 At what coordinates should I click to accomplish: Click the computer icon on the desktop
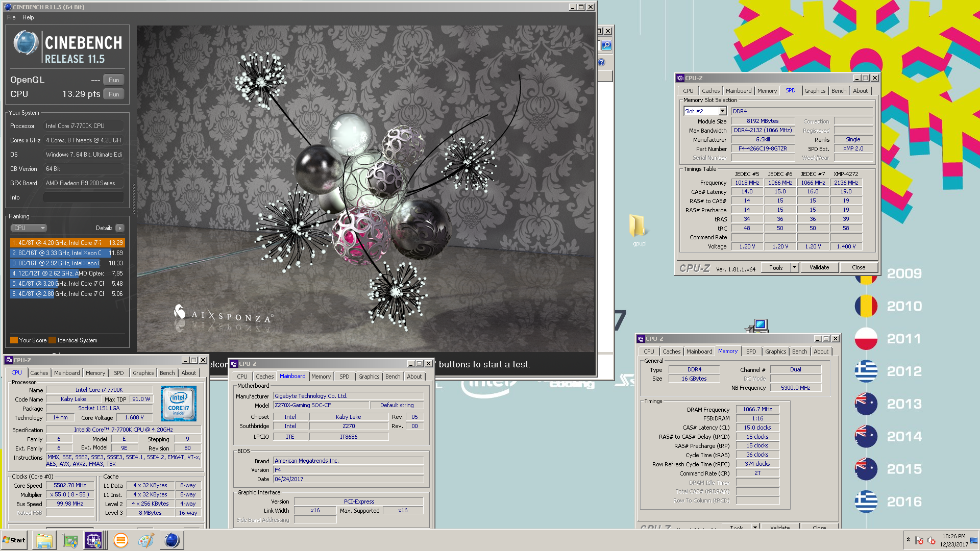[757, 326]
